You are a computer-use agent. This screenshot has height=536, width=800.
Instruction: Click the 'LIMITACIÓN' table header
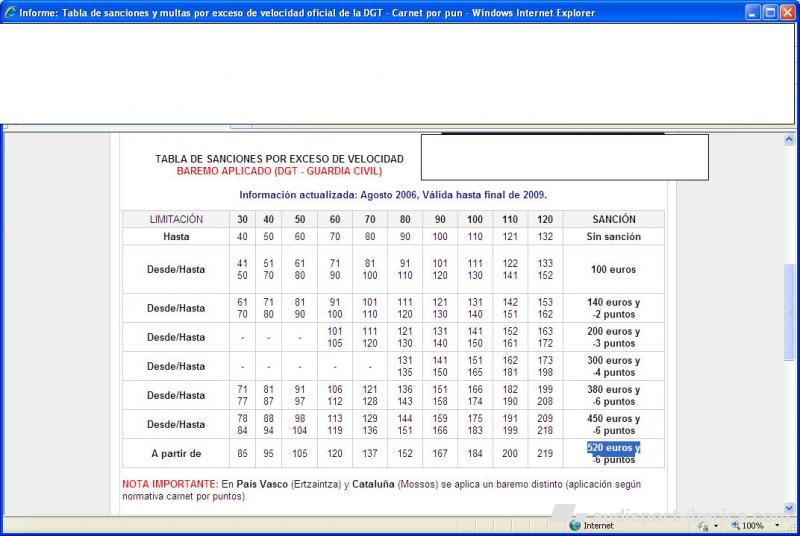(176, 219)
